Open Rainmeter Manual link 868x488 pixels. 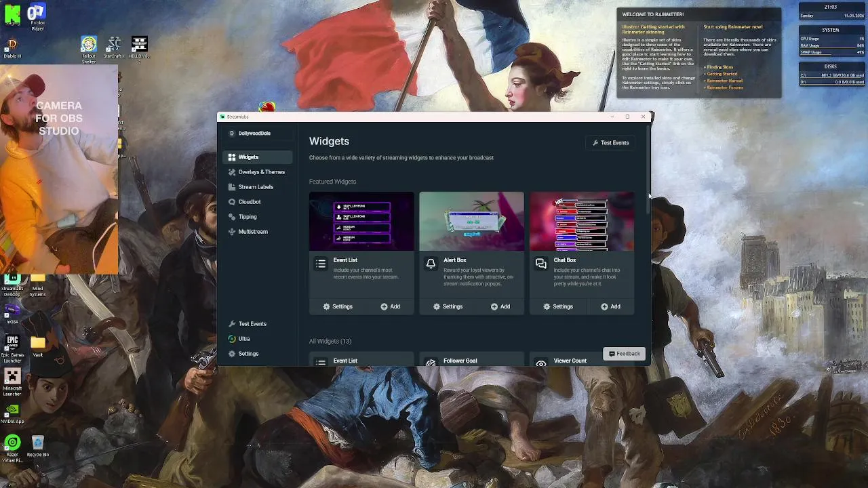tap(725, 81)
